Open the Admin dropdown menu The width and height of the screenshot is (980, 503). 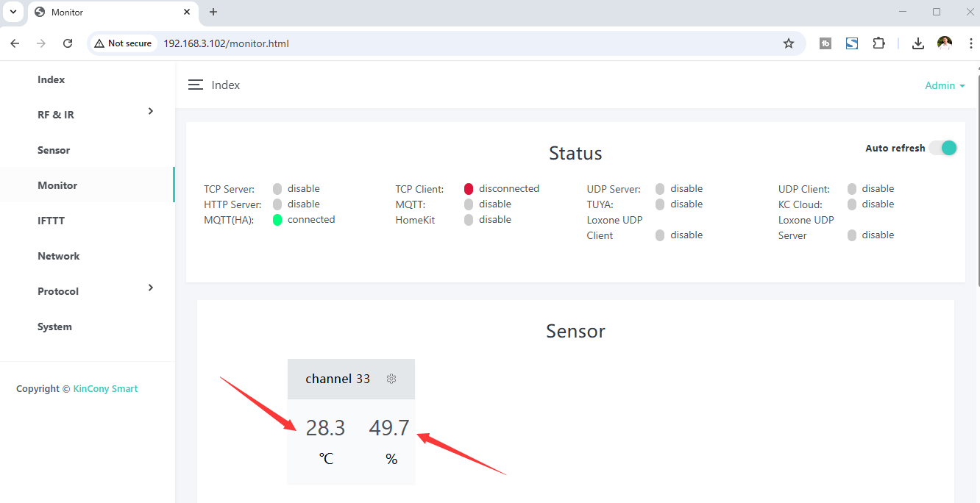(945, 85)
